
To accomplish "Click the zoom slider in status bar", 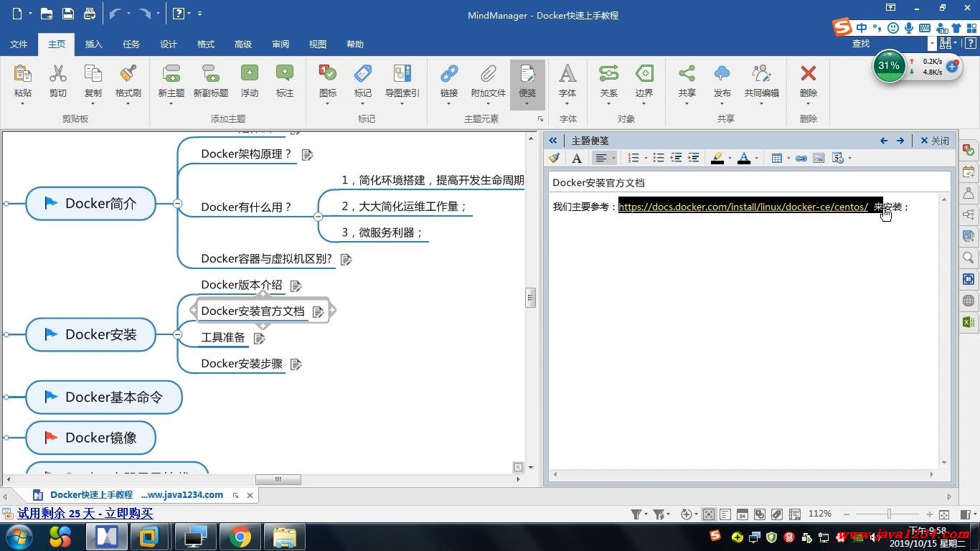I will pyautogui.click(x=889, y=514).
